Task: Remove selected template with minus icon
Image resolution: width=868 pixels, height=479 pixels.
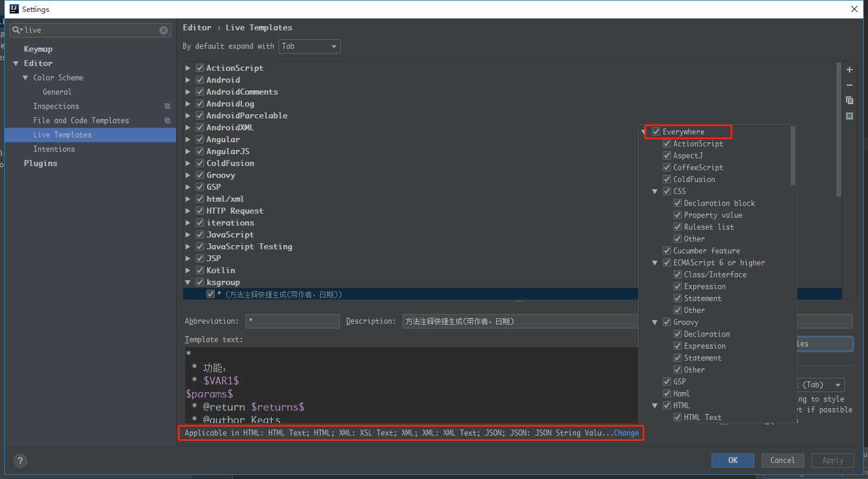Action: click(x=849, y=85)
